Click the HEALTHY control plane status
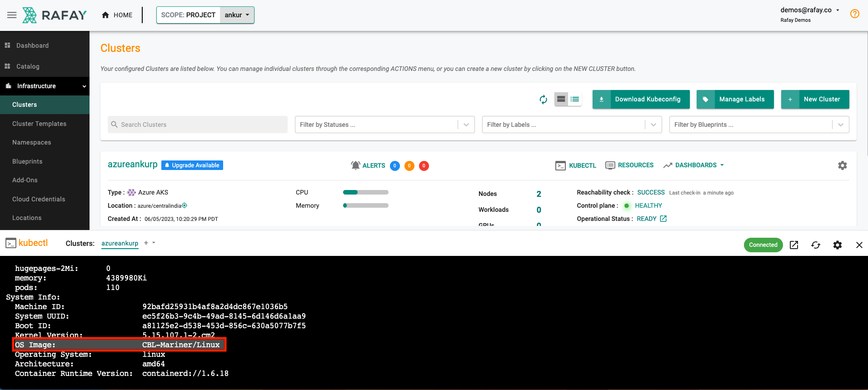This screenshot has height=390, width=868. point(649,205)
